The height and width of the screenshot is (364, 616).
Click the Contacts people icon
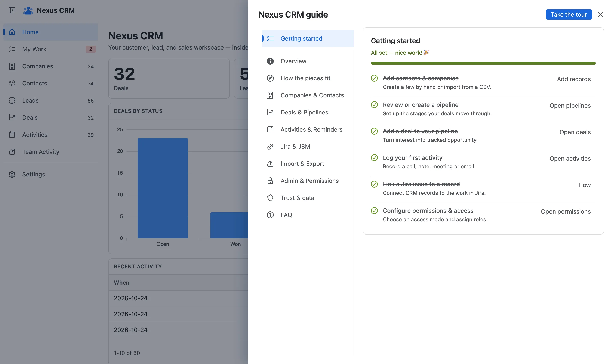point(12,83)
